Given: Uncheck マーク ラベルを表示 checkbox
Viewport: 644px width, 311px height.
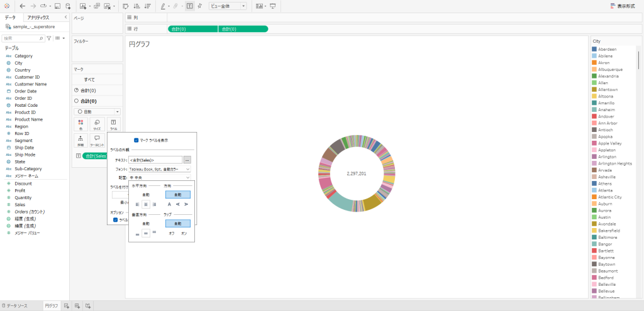Looking at the screenshot, I should (x=136, y=140).
